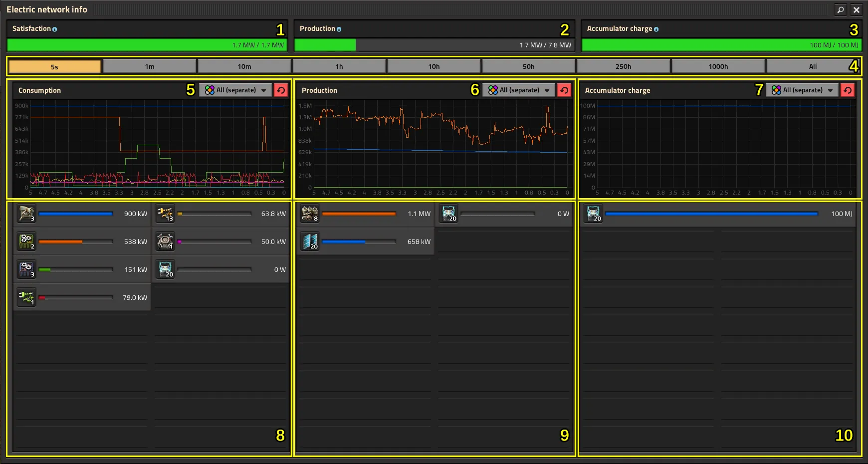This screenshot has width=868, height=464.
Task: Switch to the All timescale tab
Action: click(x=813, y=66)
